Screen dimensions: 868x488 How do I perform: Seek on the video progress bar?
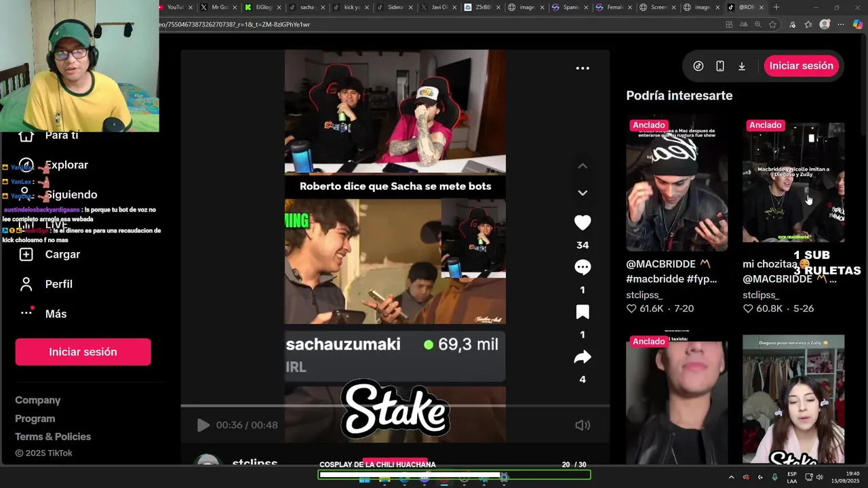[x=395, y=406]
